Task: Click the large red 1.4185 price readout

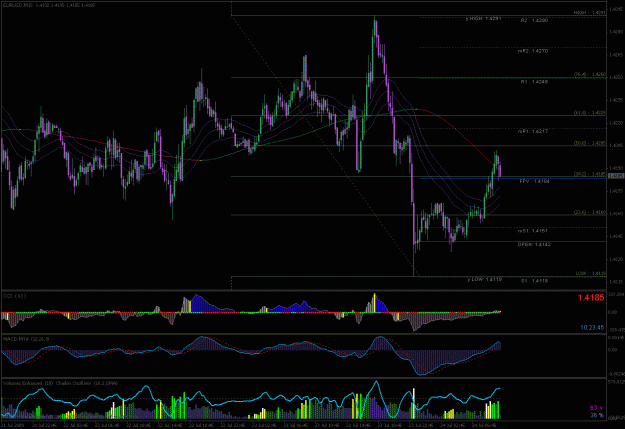Action: [x=591, y=297]
